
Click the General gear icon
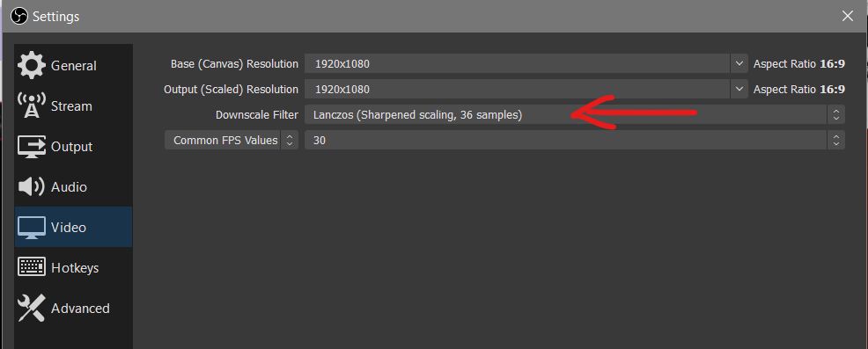(32, 65)
